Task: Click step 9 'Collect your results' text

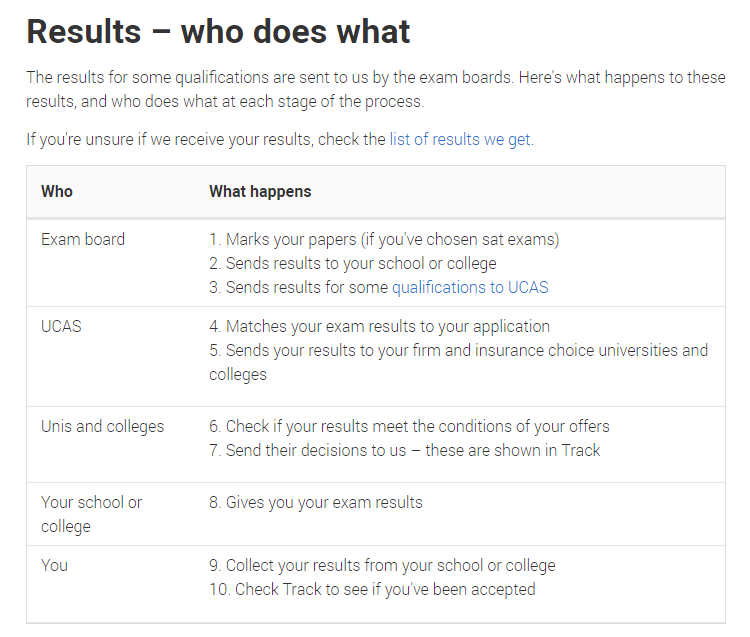Action: pos(382,566)
